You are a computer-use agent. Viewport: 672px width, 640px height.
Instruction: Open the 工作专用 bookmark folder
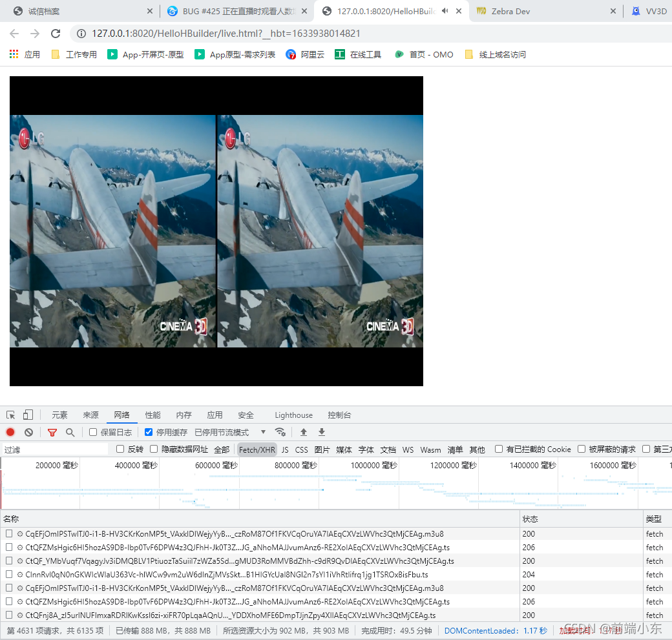coord(74,54)
